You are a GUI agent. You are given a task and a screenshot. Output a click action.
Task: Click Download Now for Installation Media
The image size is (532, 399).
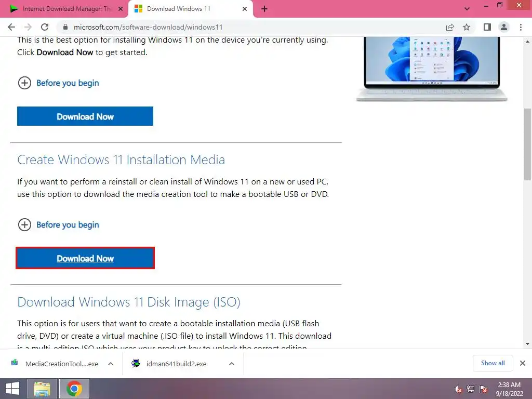click(x=85, y=258)
